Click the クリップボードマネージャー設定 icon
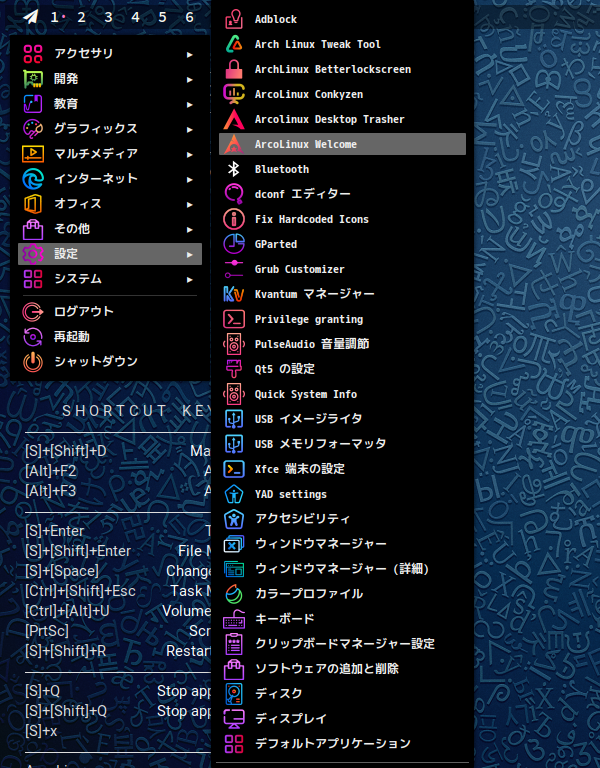This screenshot has height=768, width=600. point(234,644)
